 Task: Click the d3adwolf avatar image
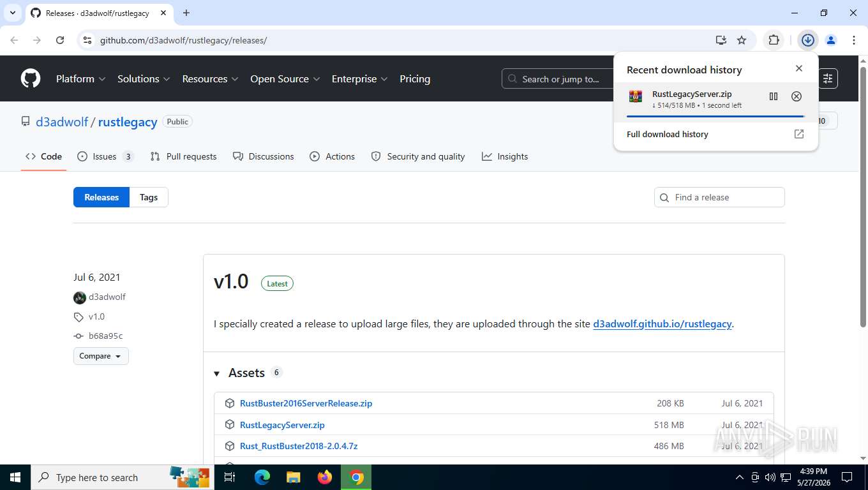[x=80, y=297]
